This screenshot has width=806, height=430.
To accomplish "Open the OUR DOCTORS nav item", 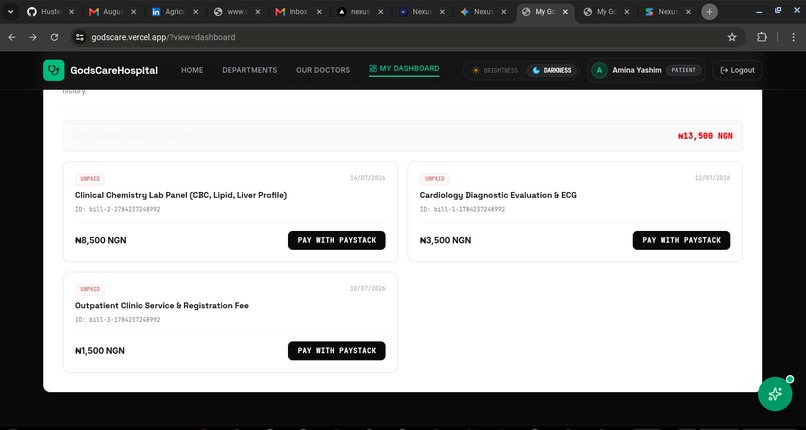I will point(323,70).
